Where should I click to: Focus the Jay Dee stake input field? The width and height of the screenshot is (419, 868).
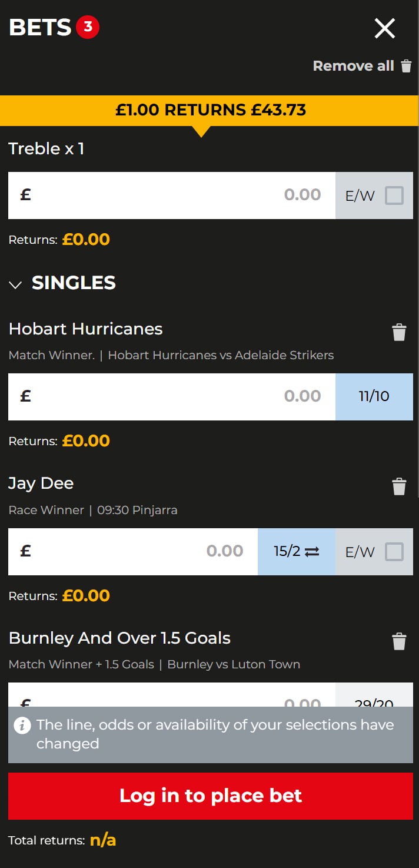tap(133, 552)
